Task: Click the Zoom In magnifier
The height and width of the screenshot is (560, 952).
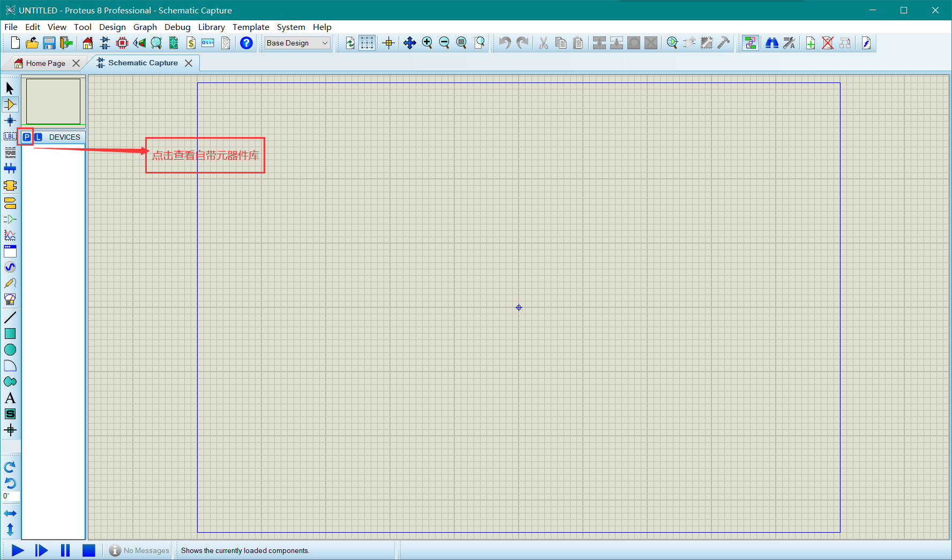Action: pos(427,43)
